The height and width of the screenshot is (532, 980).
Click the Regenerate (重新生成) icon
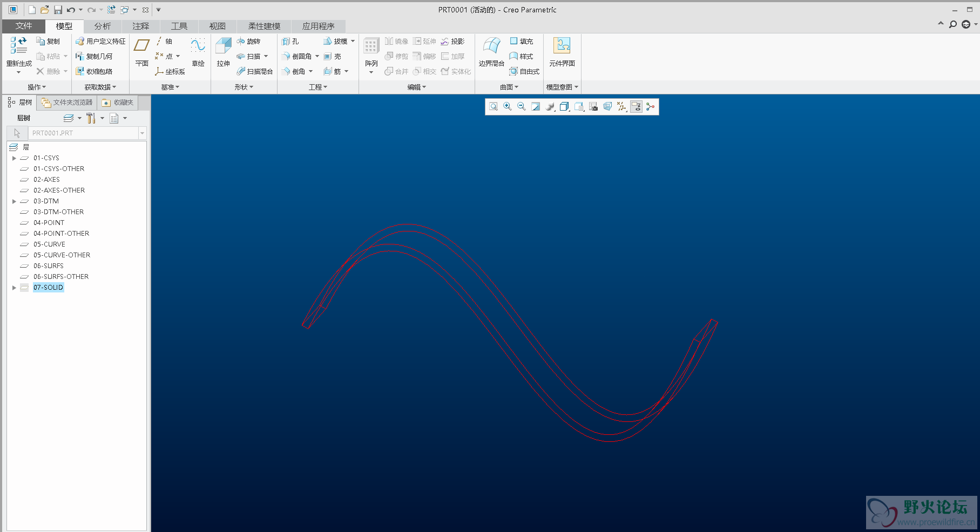pyautogui.click(x=18, y=46)
